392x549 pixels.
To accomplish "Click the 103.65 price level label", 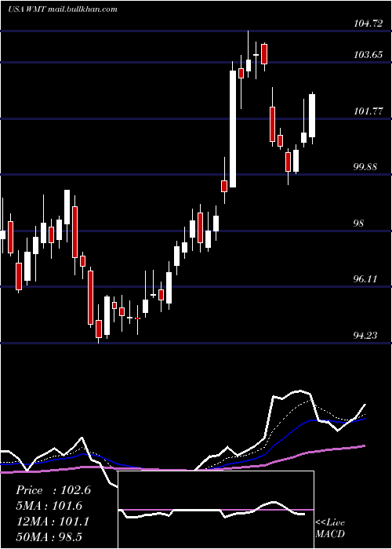I will (368, 55).
